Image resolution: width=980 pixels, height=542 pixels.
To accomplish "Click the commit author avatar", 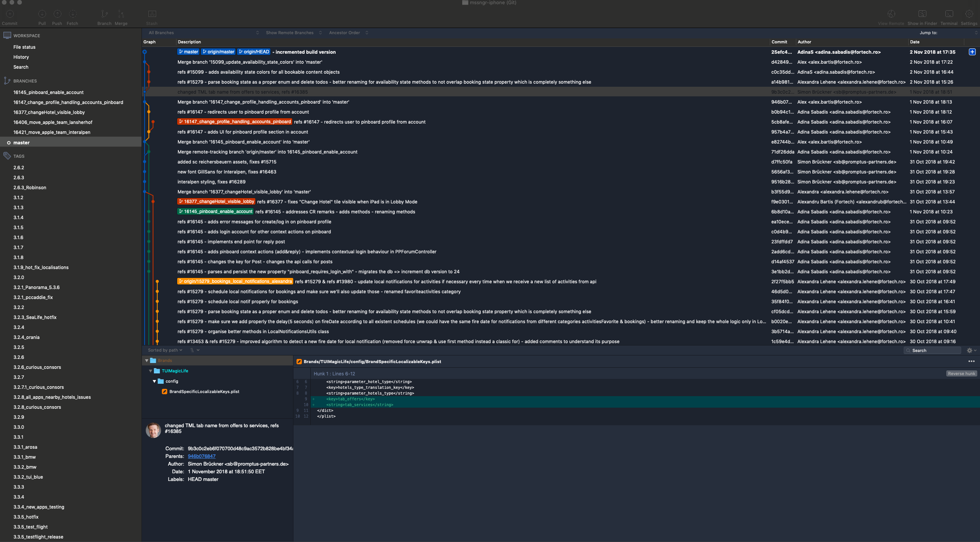I will click(153, 430).
